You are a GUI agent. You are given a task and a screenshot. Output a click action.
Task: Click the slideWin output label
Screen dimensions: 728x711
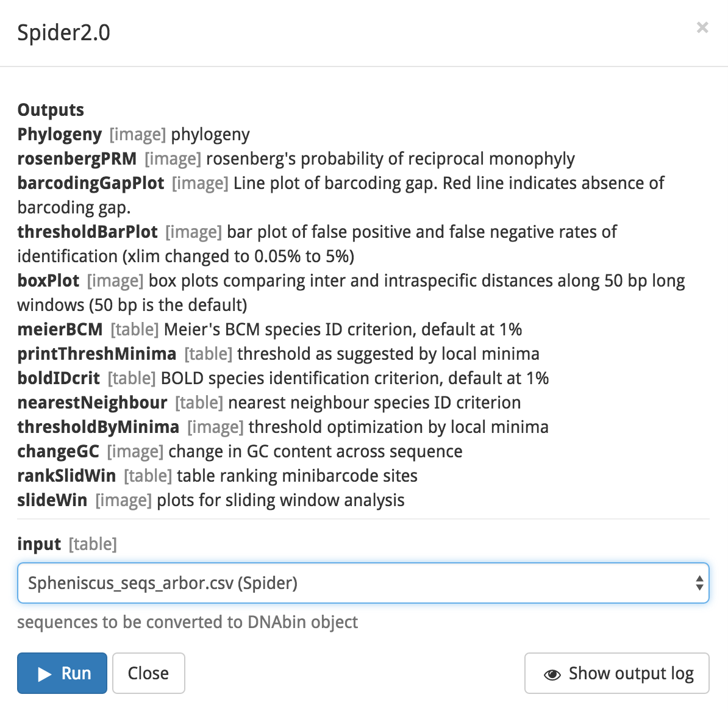[x=52, y=500]
